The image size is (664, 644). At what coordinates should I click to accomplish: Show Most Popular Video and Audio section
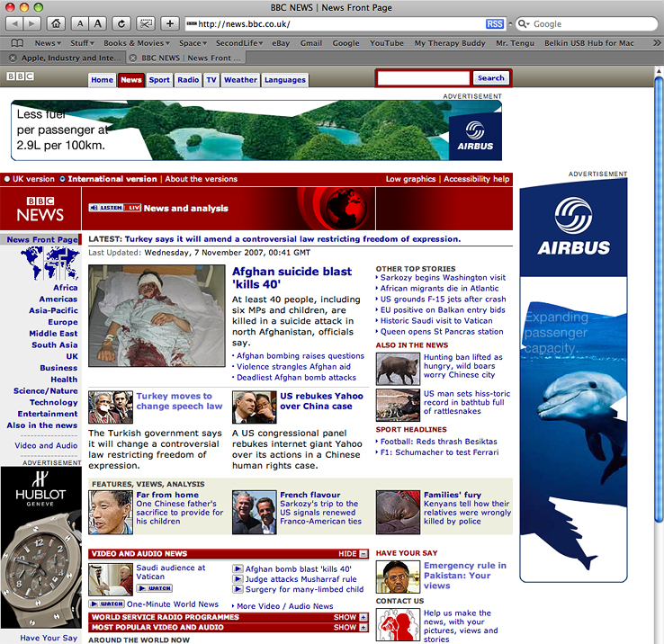363,627
